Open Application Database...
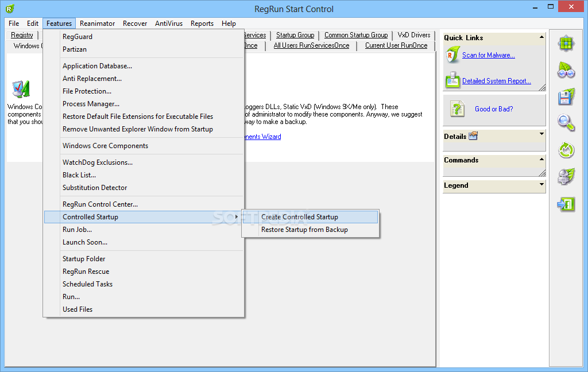Screen dimensions: 588x372 click(144, 65)
